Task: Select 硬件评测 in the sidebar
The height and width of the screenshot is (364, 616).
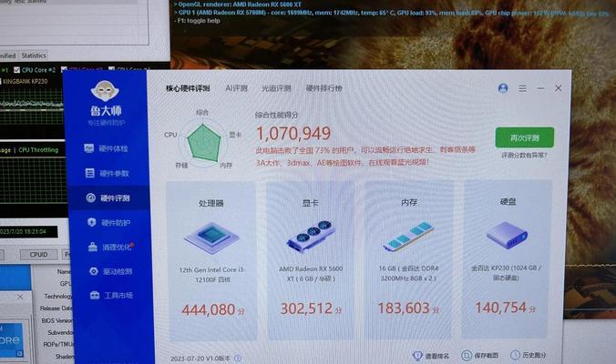Action: point(108,198)
